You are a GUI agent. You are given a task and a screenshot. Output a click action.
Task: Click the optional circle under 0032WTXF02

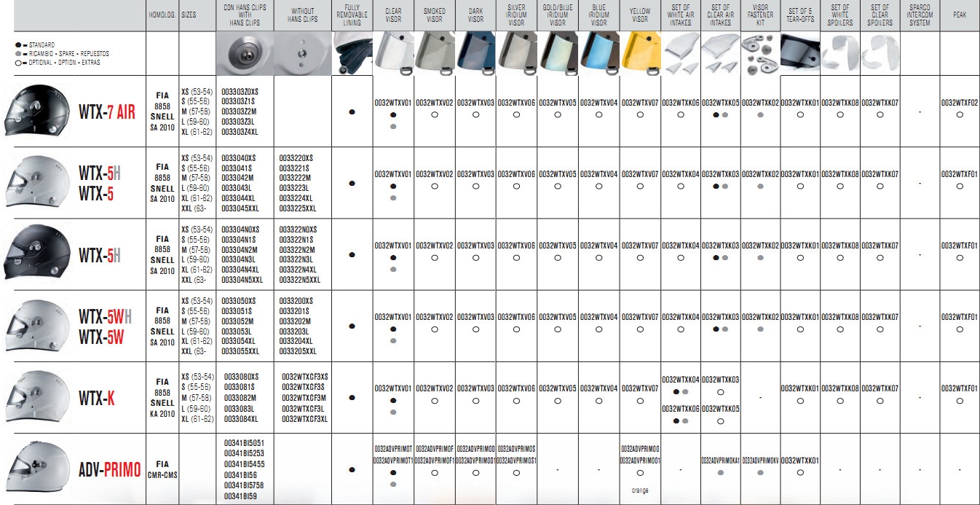point(960,115)
